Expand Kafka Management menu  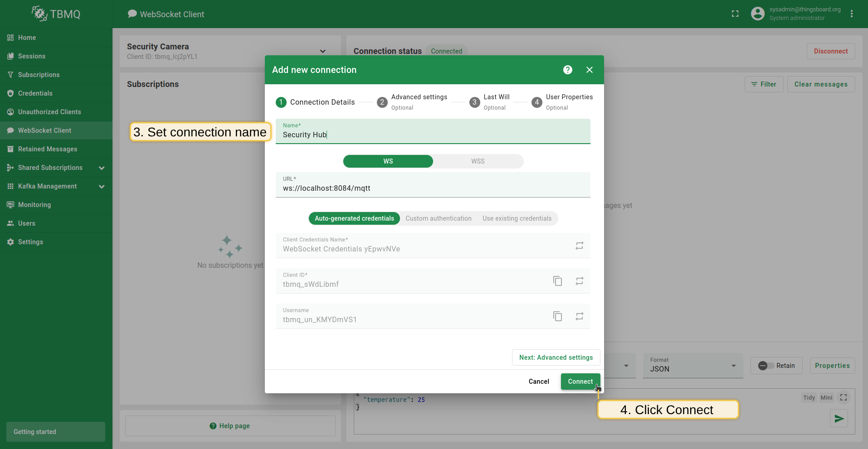coord(102,187)
